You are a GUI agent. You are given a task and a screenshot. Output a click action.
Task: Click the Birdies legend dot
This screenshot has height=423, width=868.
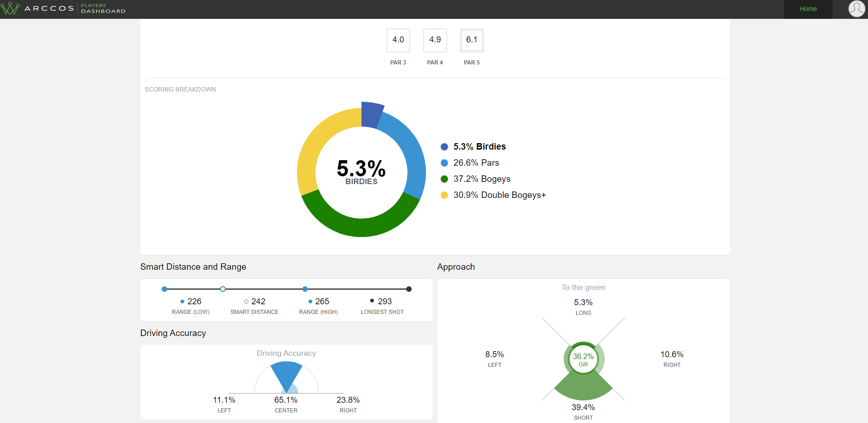pyautogui.click(x=444, y=147)
